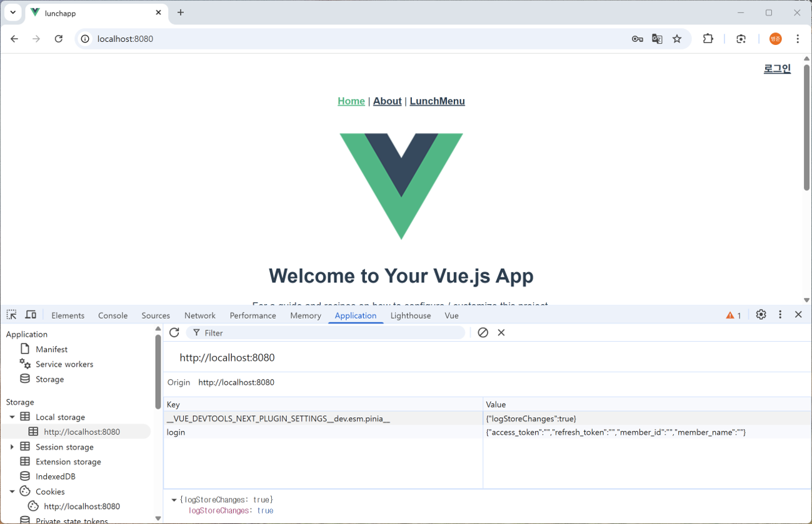This screenshot has height=524, width=812.
Task: Expand the Session storage tree node
Action: [x=12, y=447]
